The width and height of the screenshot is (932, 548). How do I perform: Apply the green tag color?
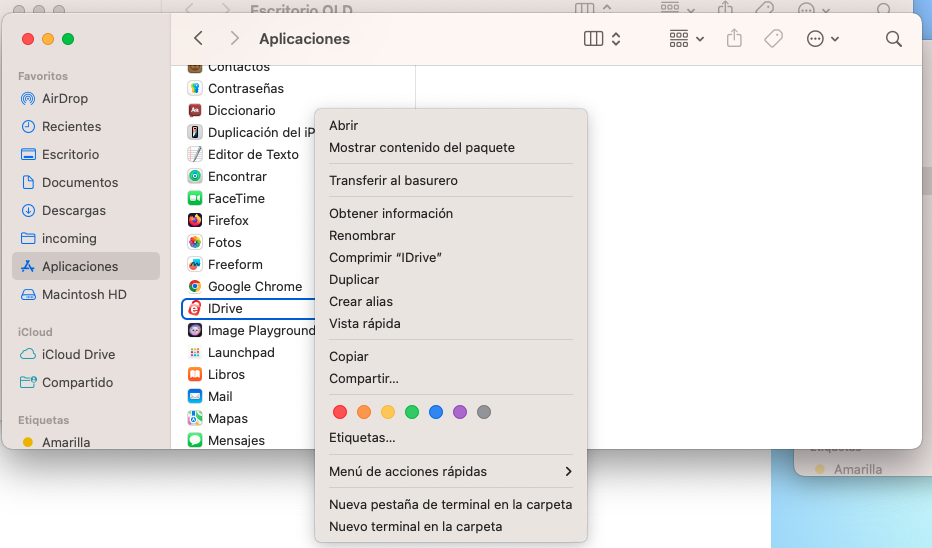[x=412, y=412]
